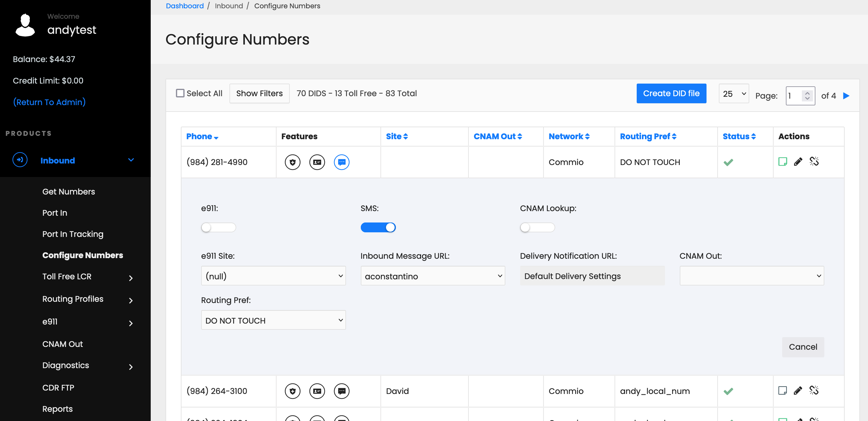Click the unlink icon for (984) 281-4990
The height and width of the screenshot is (421, 868).
(814, 162)
